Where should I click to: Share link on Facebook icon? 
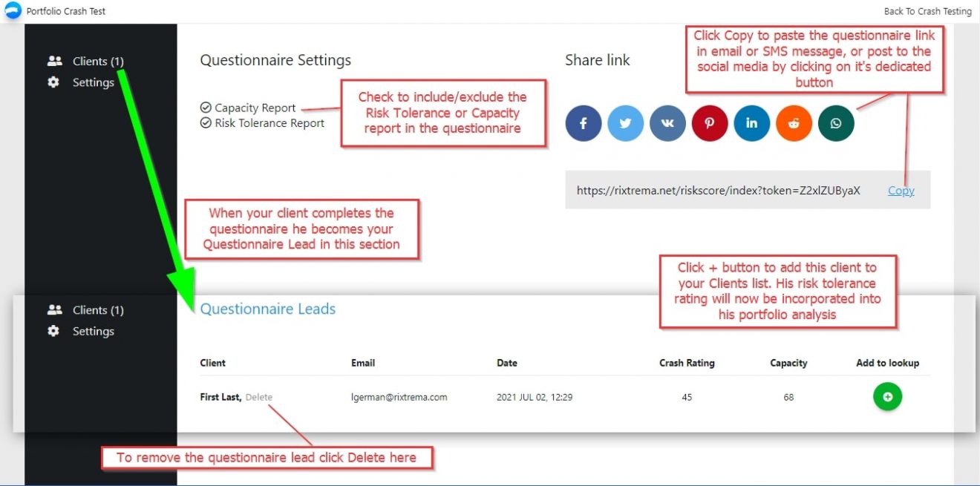(x=583, y=123)
